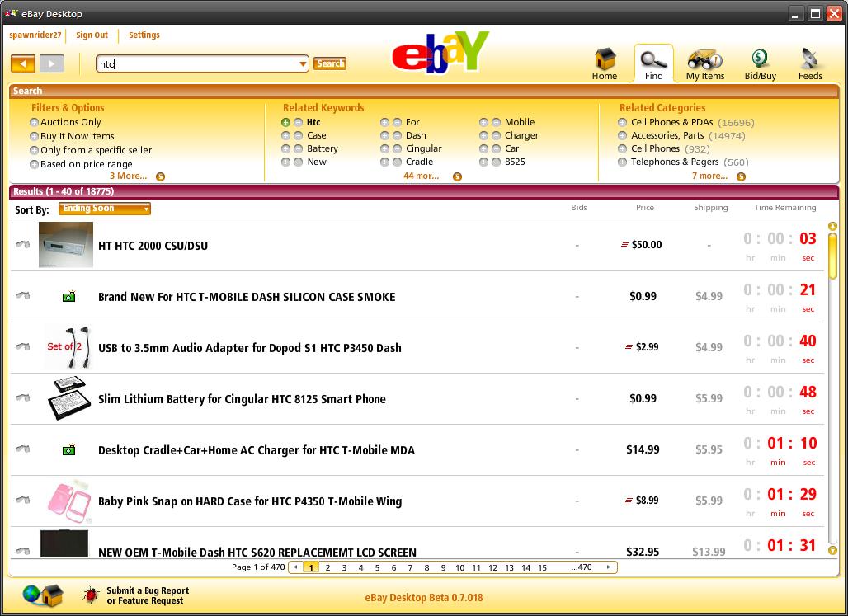Image resolution: width=848 pixels, height=616 pixels.
Task: Open the spawnrider27 username link
Action: point(35,35)
